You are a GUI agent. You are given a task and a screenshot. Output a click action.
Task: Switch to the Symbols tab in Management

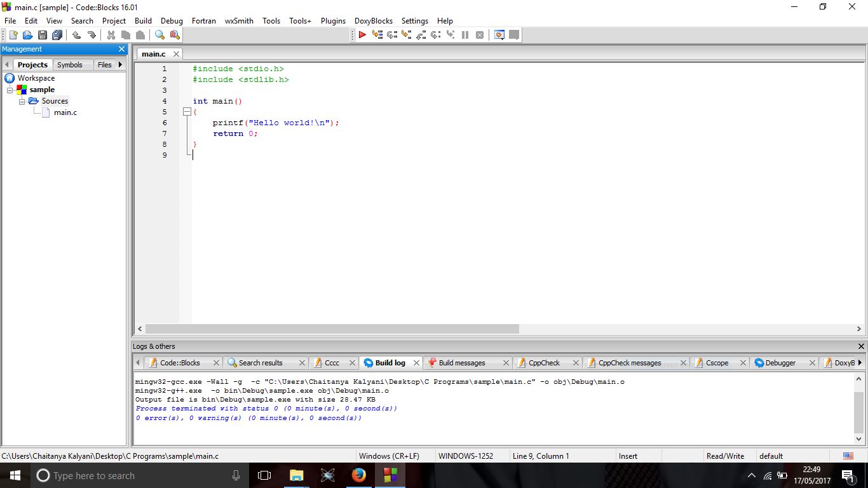[71, 64]
